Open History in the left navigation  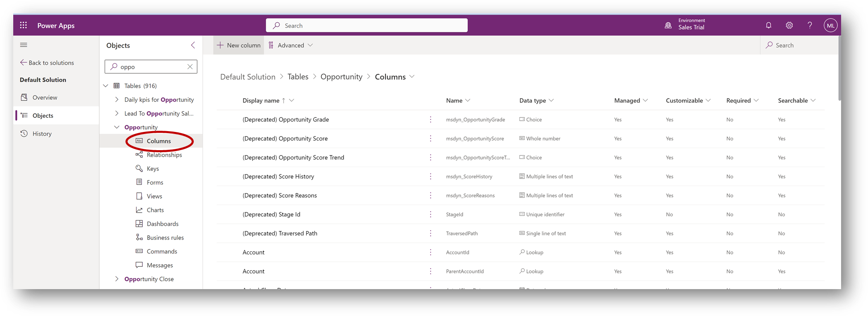point(42,134)
